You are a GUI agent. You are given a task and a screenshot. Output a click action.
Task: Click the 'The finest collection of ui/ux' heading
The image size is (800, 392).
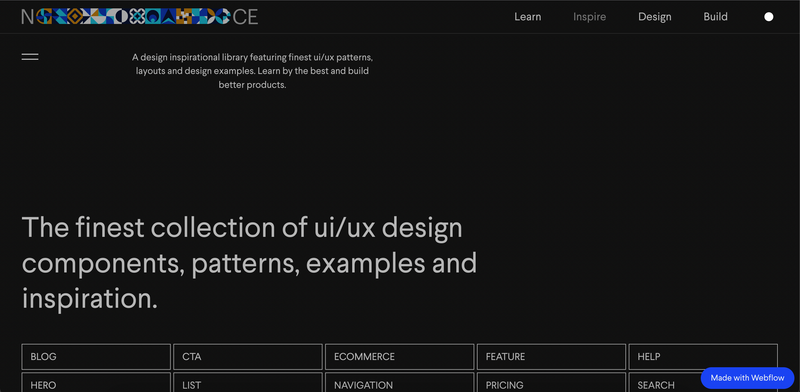[249, 263]
